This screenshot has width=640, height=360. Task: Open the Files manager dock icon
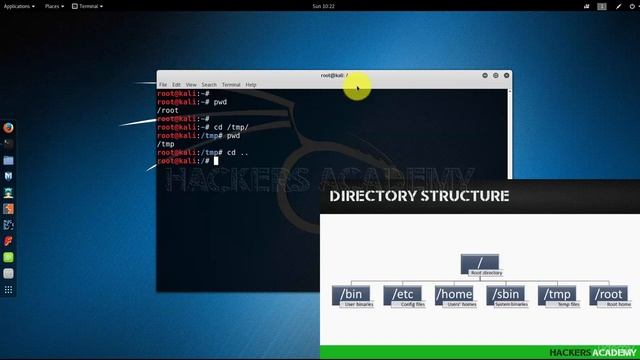(8, 160)
